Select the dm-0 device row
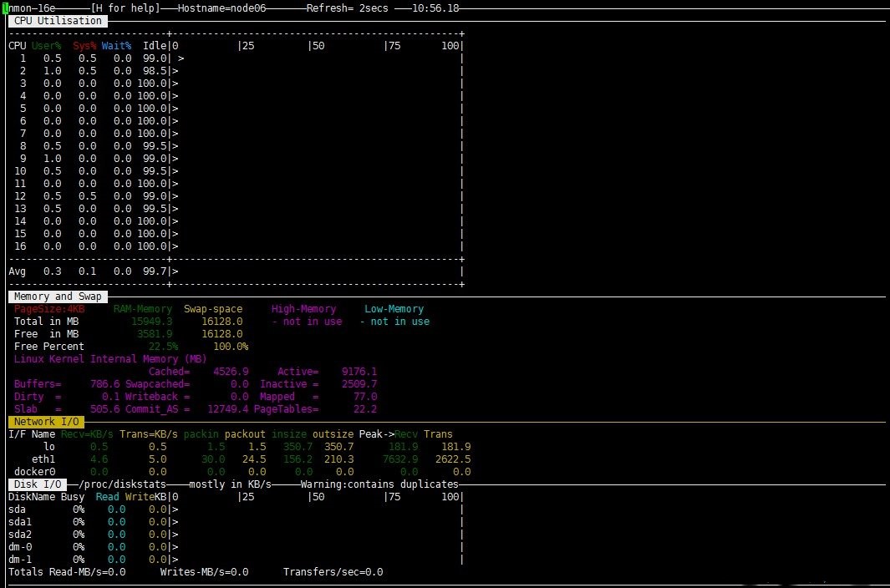The width and height of the screenshot is (890, 588). (x=19, y=547)
